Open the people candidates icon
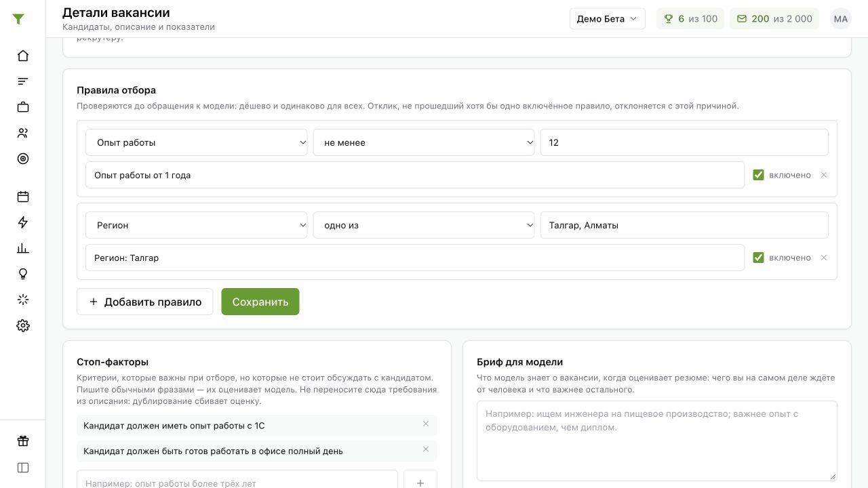The height and width of the screenshot is (488, 868). (x=23, y=133)
